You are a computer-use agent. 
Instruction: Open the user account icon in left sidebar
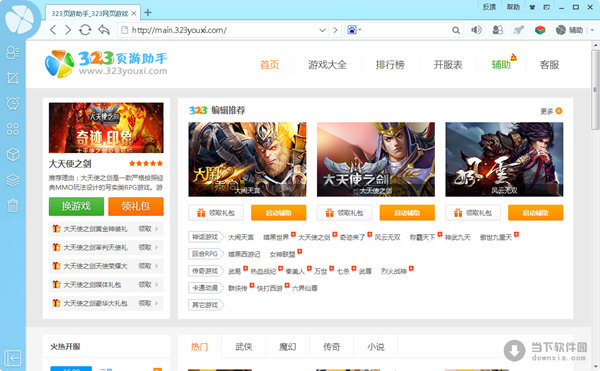coord(13,52)
